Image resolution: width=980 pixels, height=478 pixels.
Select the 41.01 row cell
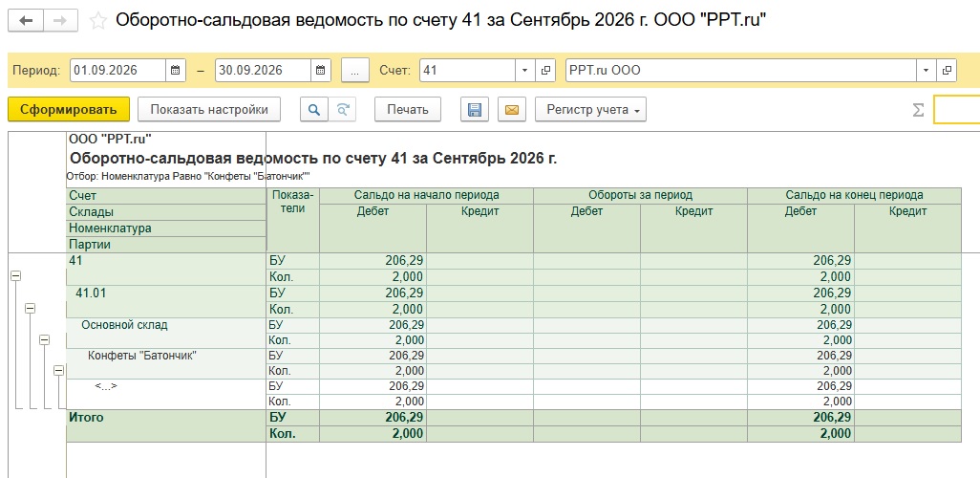166,301
